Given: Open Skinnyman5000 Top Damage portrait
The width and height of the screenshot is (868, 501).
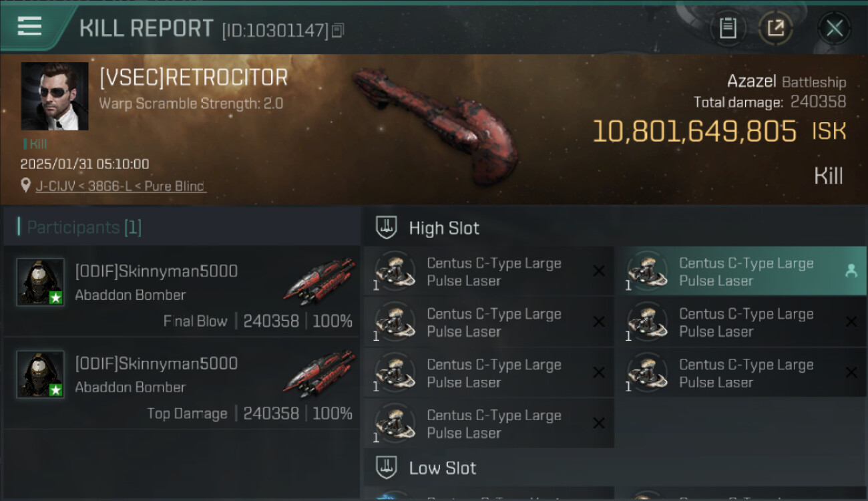Looking at the screenshot, I should pos(40,374).
